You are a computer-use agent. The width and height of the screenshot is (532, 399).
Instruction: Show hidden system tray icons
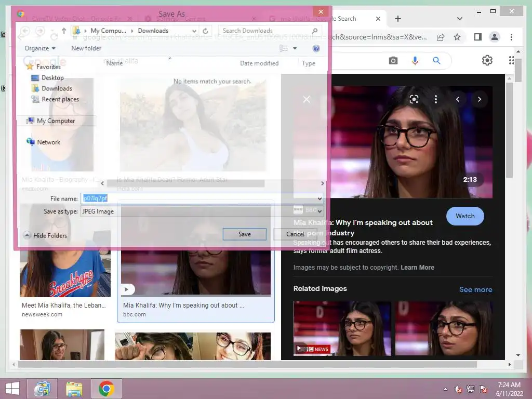click(x=445, y=389)
